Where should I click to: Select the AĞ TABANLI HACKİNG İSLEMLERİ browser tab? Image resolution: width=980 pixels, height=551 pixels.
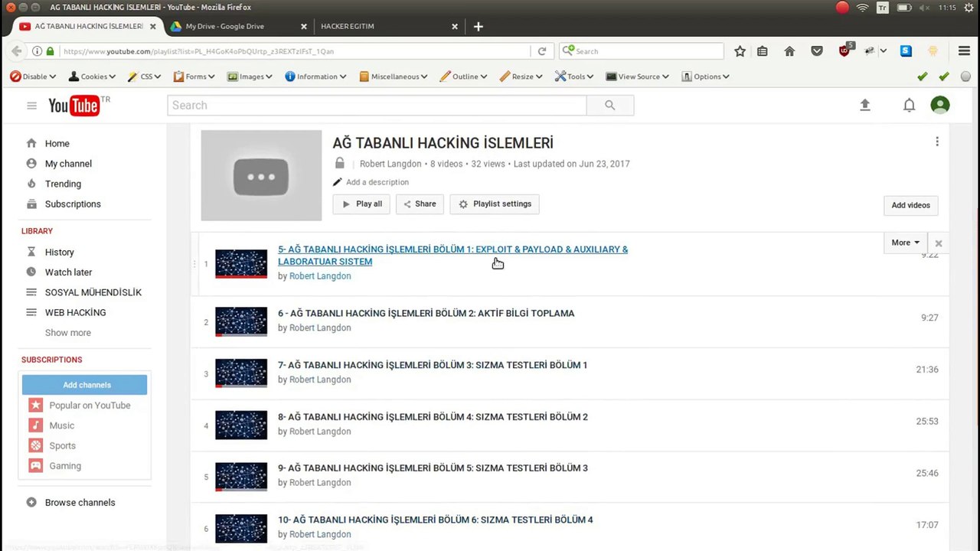pyautogui.click(x=87, y=26)
